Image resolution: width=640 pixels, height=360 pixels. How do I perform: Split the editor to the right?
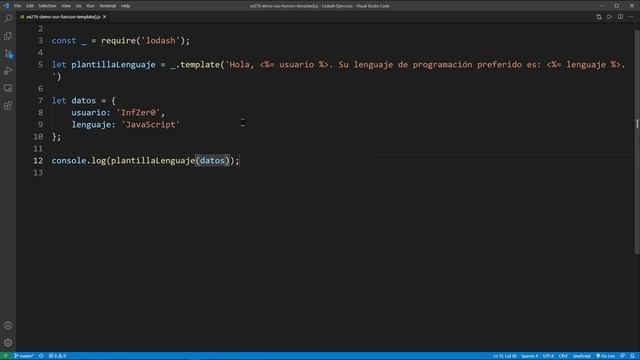620,17
